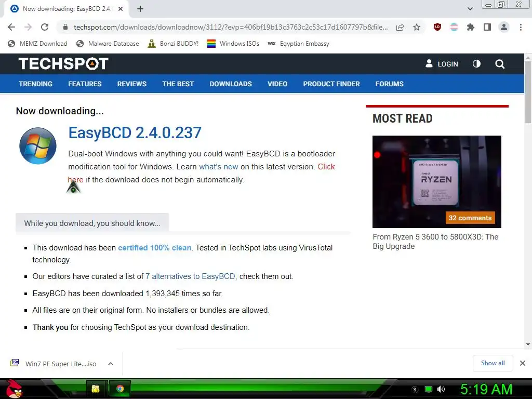Click the EasyBCD Windows orb icon

tap(37, 146)
